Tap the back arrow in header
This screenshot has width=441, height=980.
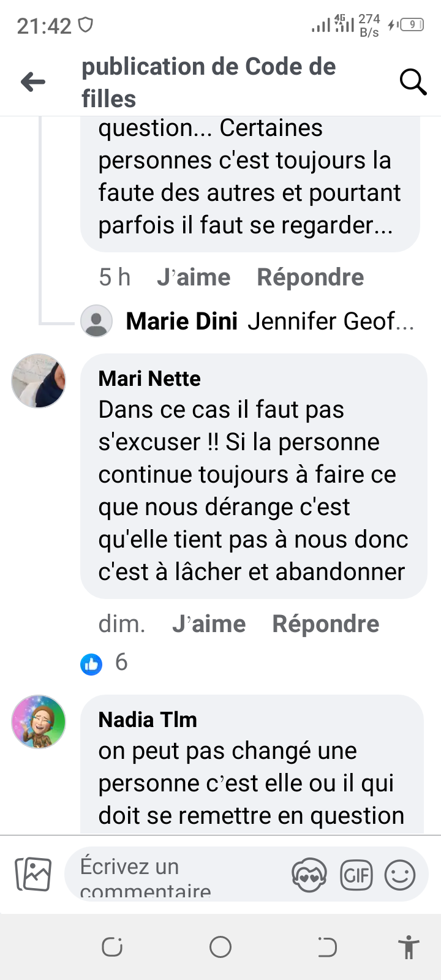click(x=33, y=82)
